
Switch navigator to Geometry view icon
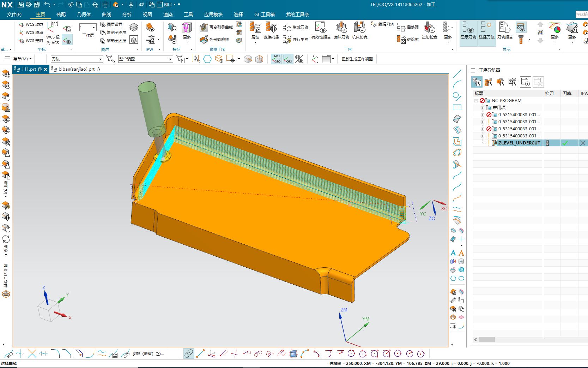coord(501,82)
